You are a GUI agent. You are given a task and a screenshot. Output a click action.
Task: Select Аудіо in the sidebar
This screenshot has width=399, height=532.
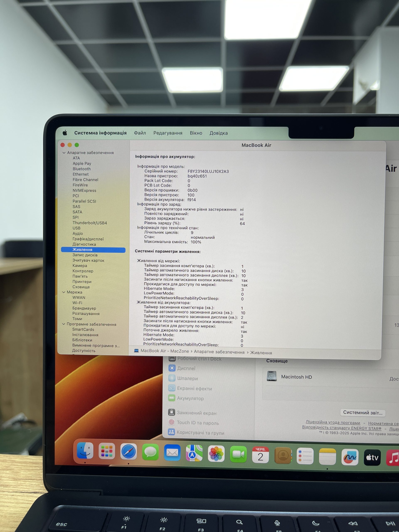point(78,233)
